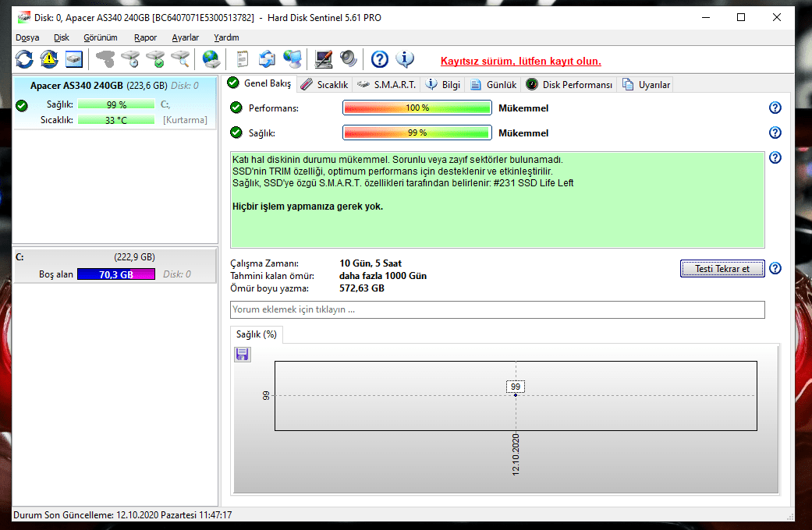Select the Sağlık (%) graph tab
The image size is (812, 530).
(257, 334)
